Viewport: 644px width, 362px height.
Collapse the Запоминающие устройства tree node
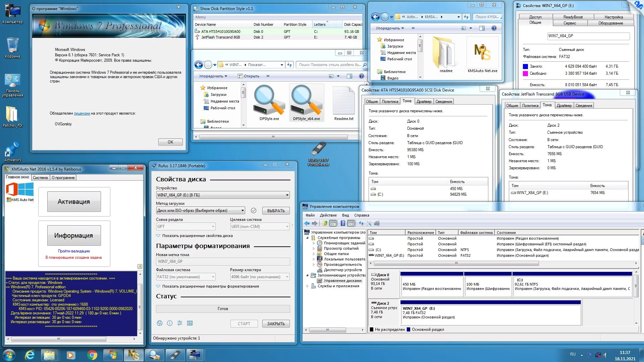pos(307,275)
